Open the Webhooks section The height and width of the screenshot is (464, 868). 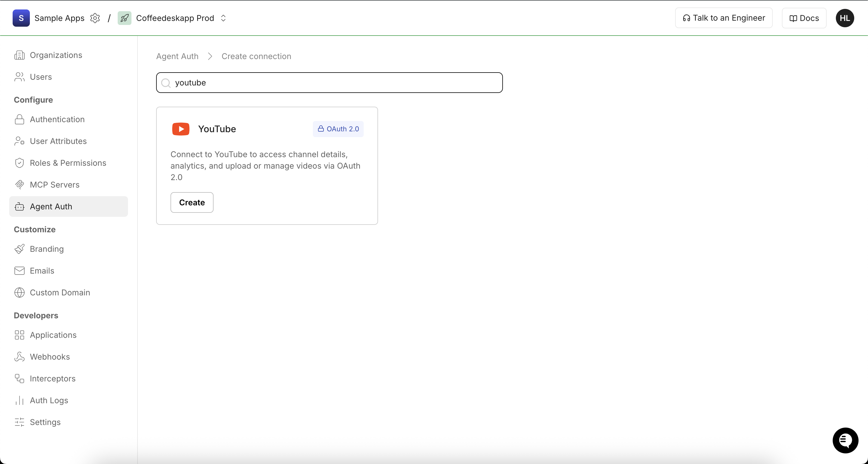click(x=50, y=356)
